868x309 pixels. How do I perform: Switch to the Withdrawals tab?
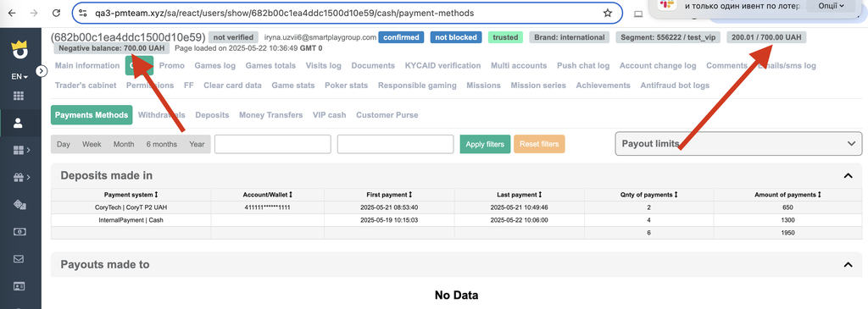click(x=162, y=115)
